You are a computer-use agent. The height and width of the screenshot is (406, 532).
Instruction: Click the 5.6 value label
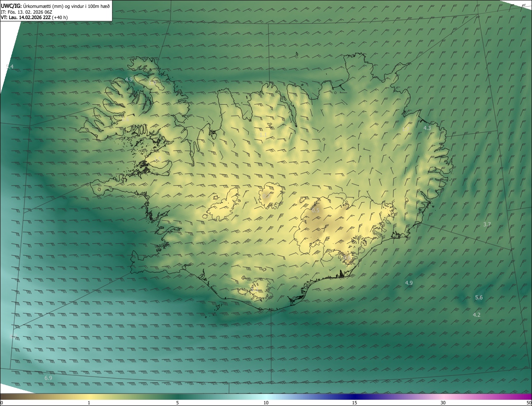(x=479, y=297)
